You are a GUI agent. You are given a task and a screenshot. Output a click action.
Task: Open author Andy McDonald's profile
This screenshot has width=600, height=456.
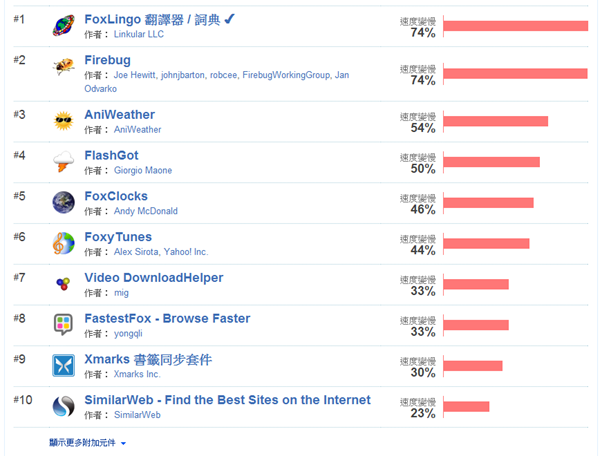tap(145, 211)
